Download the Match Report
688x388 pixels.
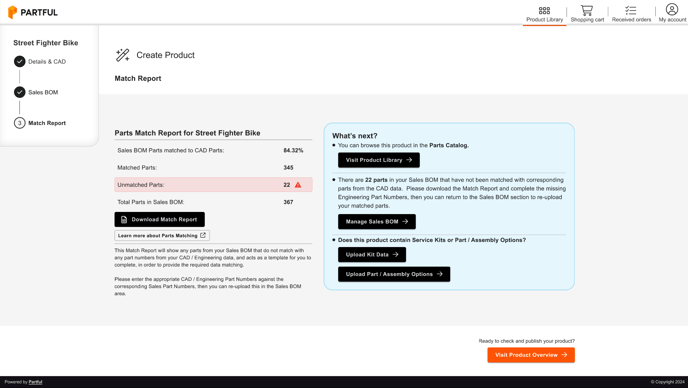click(x=159, y=219)
